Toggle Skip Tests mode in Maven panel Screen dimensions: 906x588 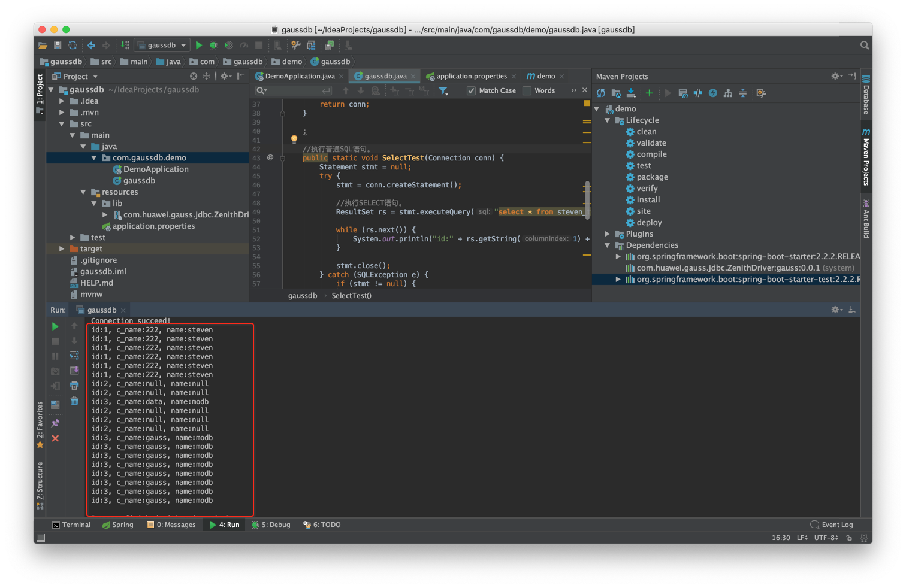point(699,93)
